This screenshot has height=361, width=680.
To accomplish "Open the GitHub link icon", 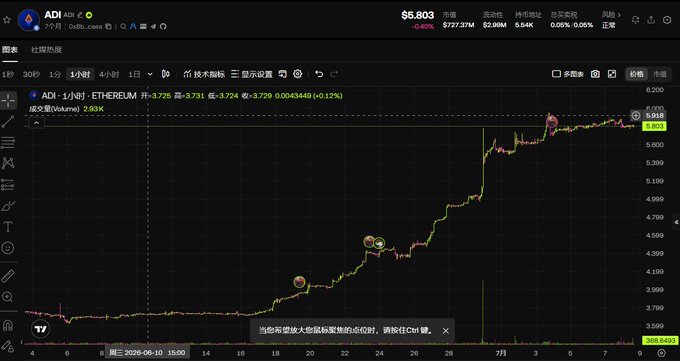I will (163, 26).
